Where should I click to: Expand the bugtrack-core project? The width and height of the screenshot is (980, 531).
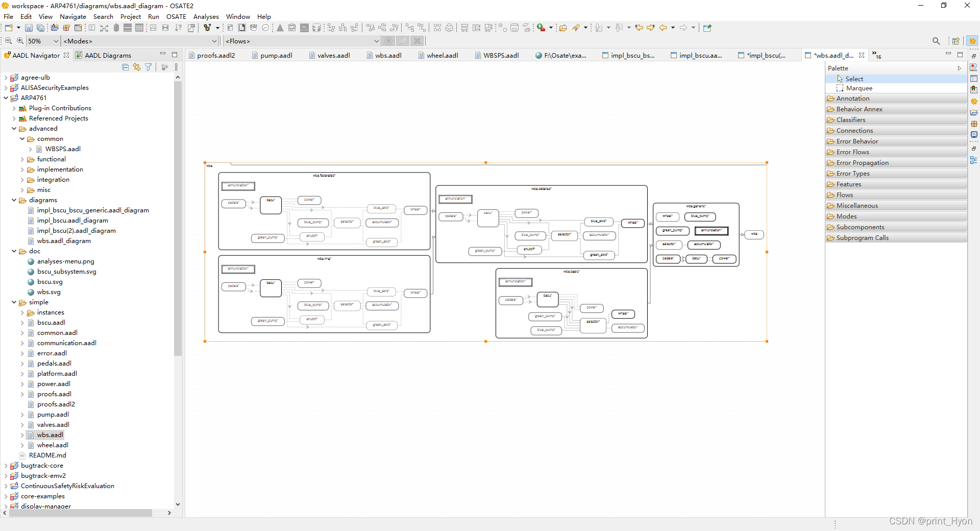coord(6,465)
